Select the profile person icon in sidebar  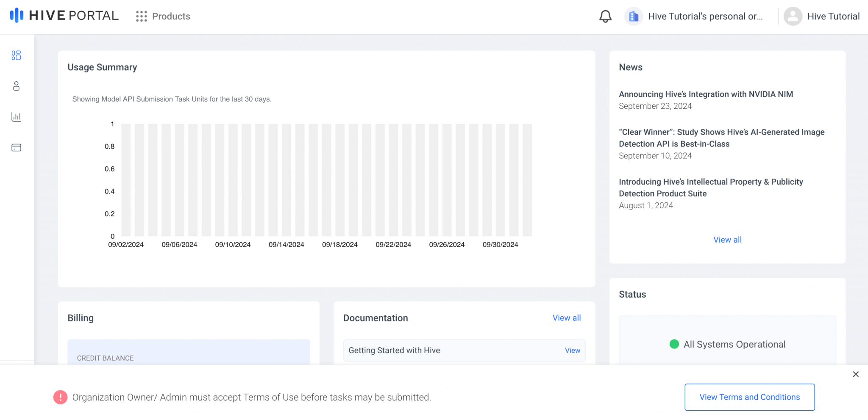16,86
